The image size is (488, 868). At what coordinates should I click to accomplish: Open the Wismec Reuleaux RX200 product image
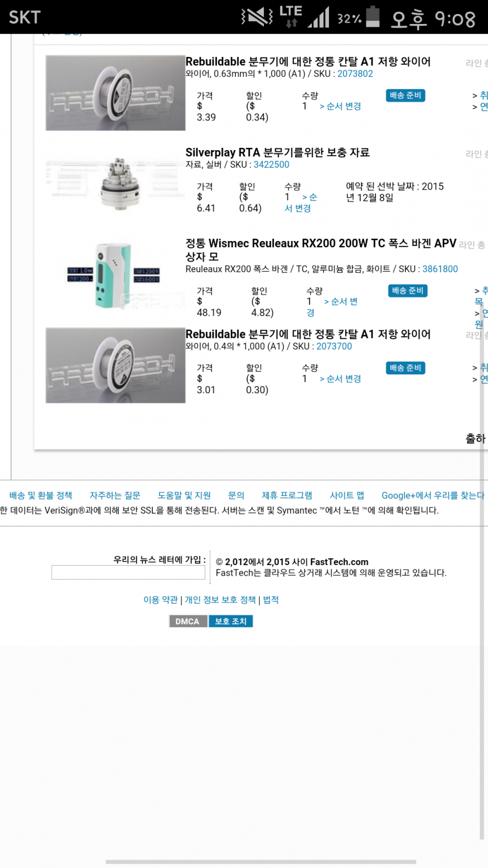tap(115, 276)
